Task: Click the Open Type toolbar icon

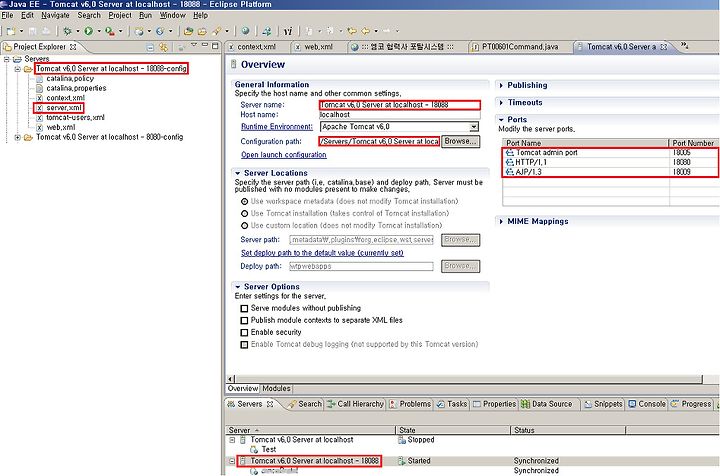Action: click(x=188, y=31)
